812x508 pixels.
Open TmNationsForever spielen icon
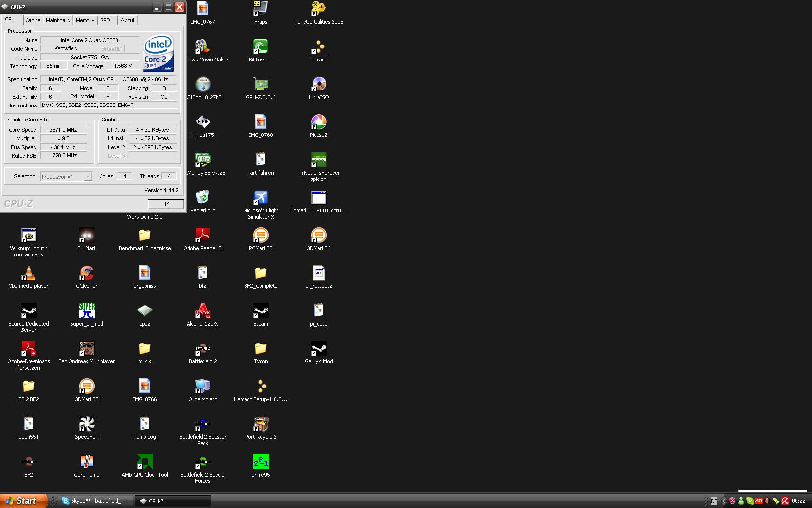coord(319,167)
